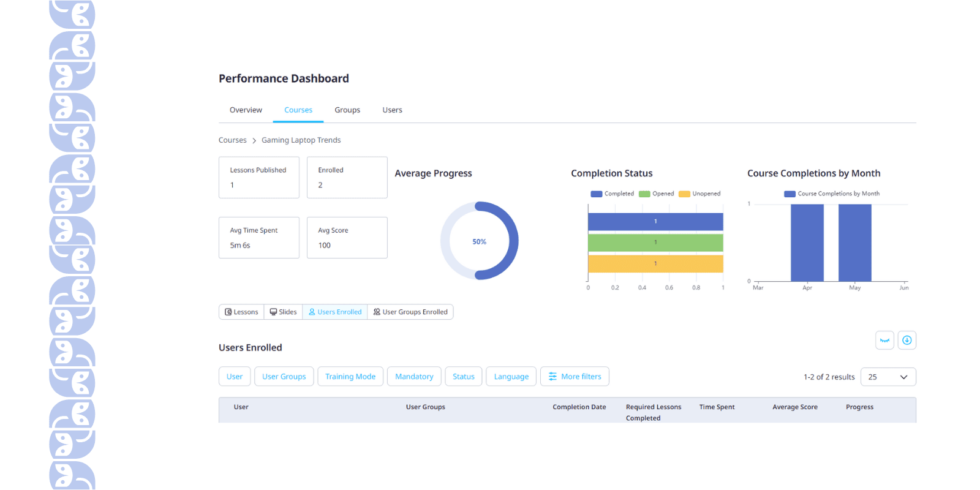The image size is (980, 490).
Task: Sort by Average Score column header
Action: (795, 407)
